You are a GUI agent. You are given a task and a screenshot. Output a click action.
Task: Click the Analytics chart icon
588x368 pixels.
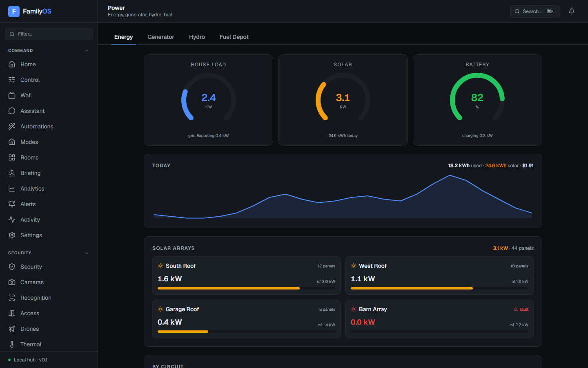[x=12, y=188]
